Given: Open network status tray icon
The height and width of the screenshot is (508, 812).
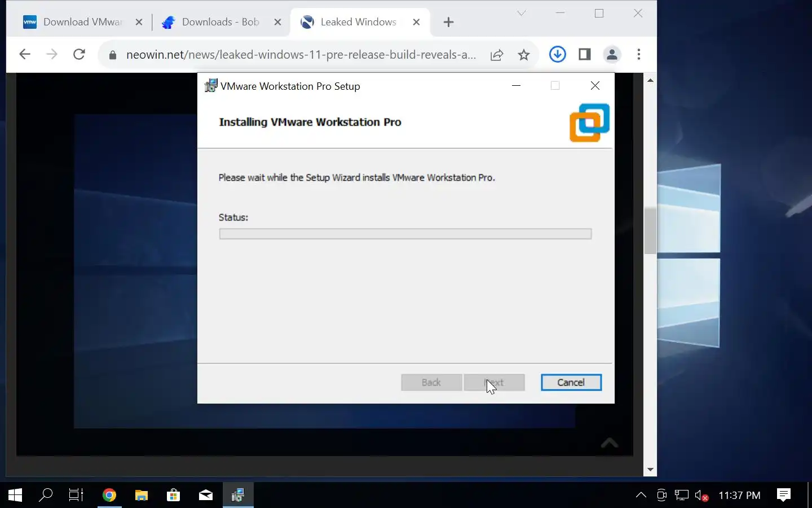Looking at the screenshot, I should (x=682, y=495).
